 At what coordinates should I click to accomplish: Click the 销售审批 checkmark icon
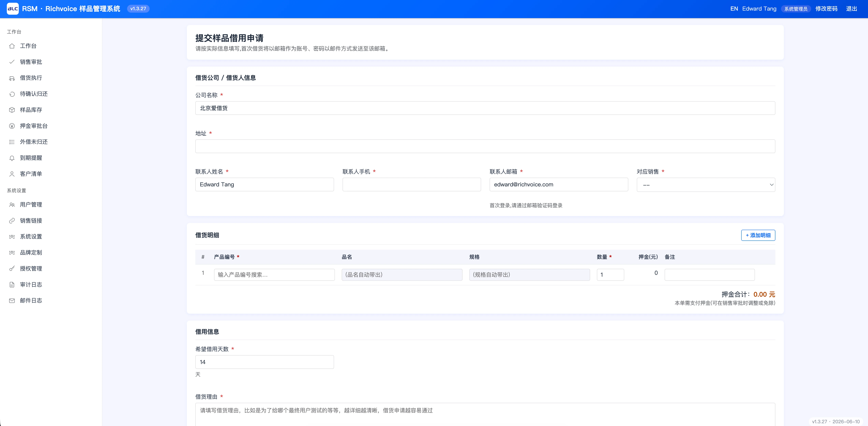(12, 62)
